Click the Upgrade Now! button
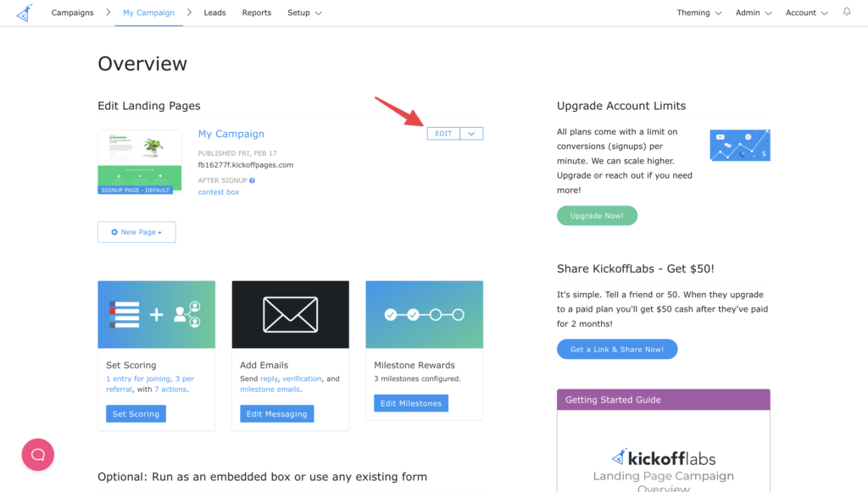868x492 pixels. pos(597,216)
